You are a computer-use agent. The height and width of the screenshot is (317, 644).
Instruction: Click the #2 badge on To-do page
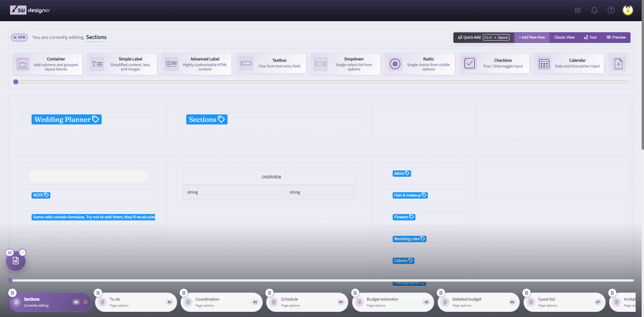[x=169, y=302]
